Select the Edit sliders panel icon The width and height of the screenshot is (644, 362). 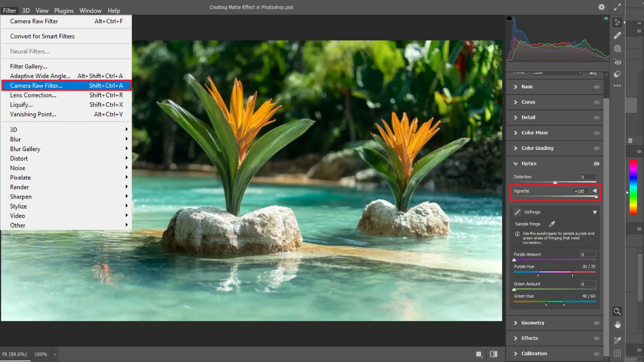click(x=617, y=22)
